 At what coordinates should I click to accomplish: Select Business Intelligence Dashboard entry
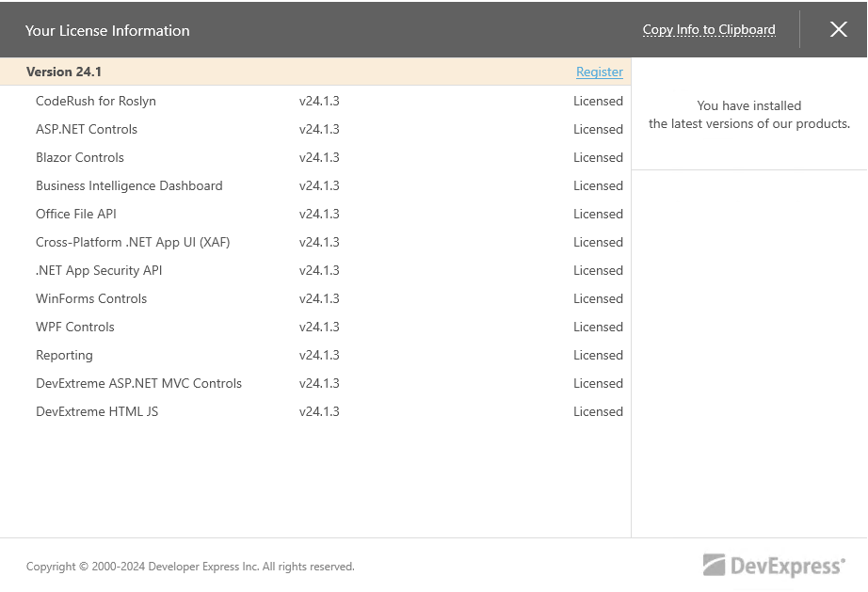315,185
